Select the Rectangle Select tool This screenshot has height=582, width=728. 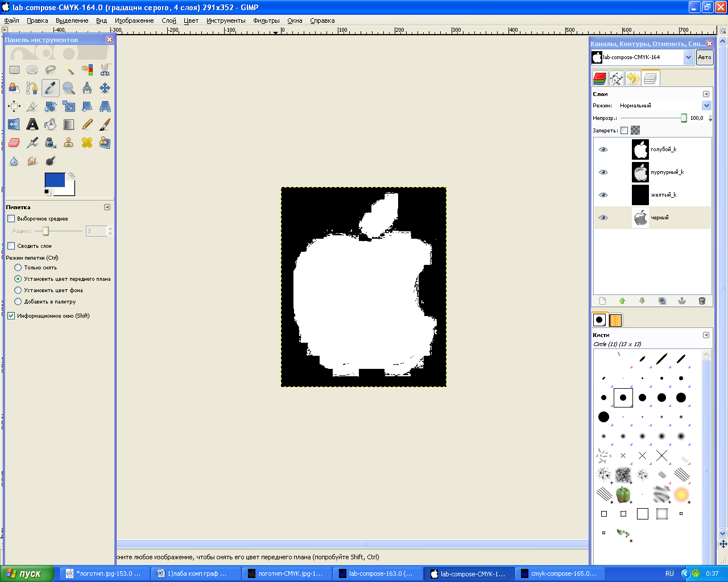point(14,70)
